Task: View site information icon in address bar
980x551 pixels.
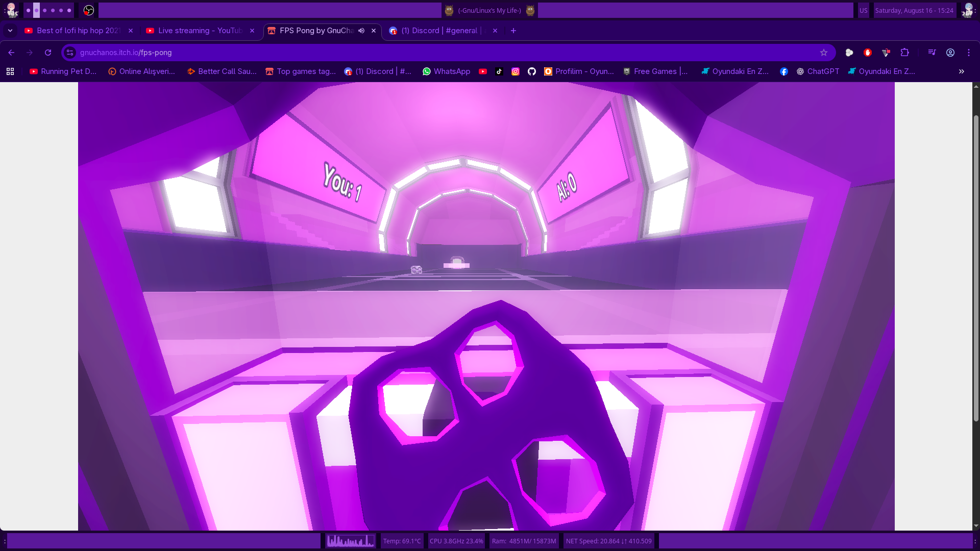Action: point(70,53)
